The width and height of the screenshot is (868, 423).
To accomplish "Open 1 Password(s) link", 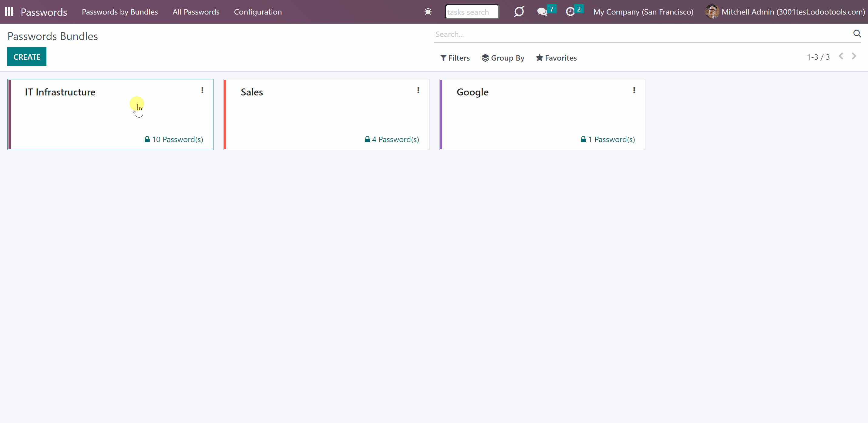I will 608,139.
